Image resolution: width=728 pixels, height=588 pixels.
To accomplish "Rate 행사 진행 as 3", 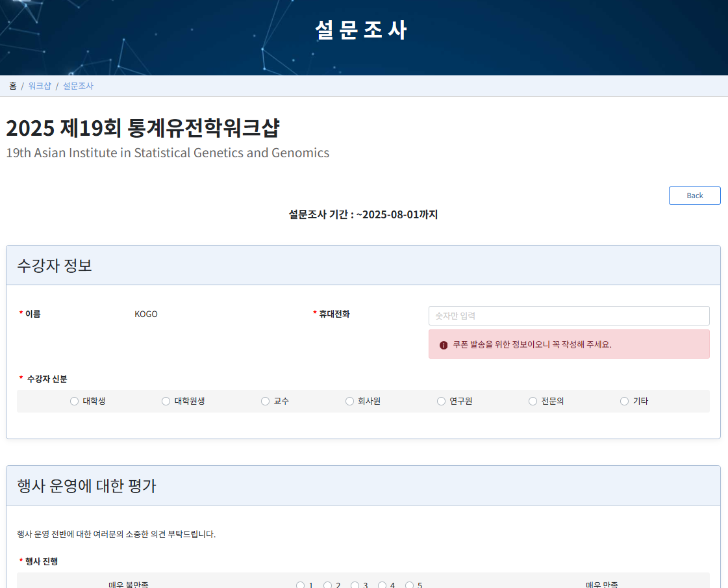I will [355, 585].
